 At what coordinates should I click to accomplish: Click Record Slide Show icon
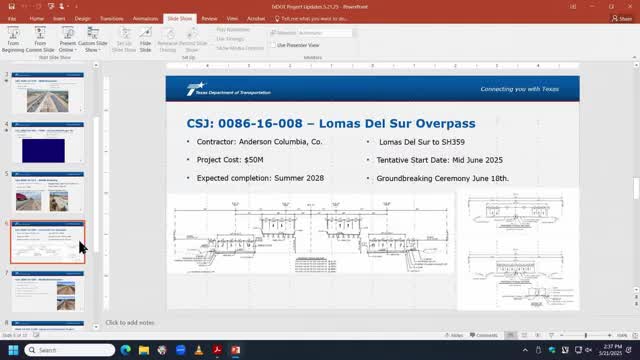tap(193, 40)
